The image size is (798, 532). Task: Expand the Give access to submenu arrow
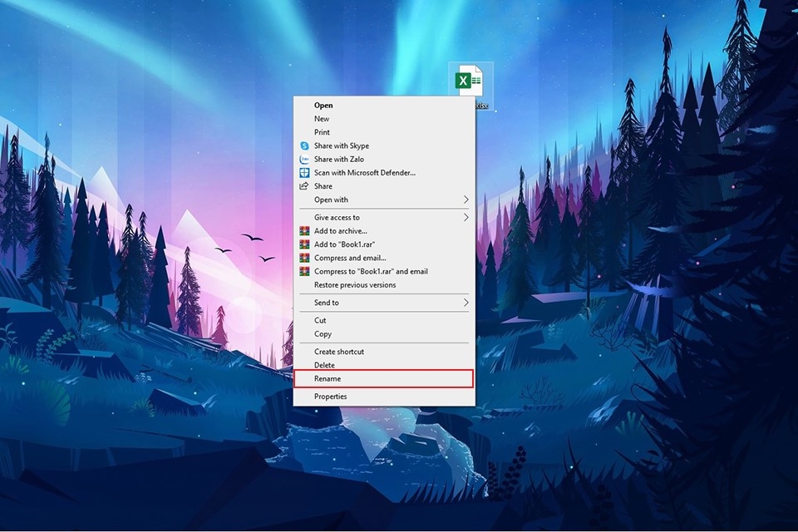pos(465,218)
